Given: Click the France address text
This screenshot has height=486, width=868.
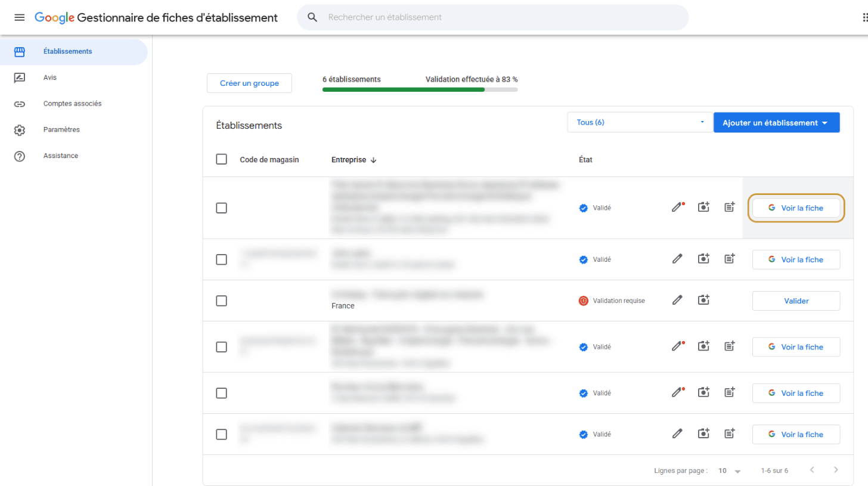Looking at the screenshot, I should pyautogui.click(x=343, y=305).
